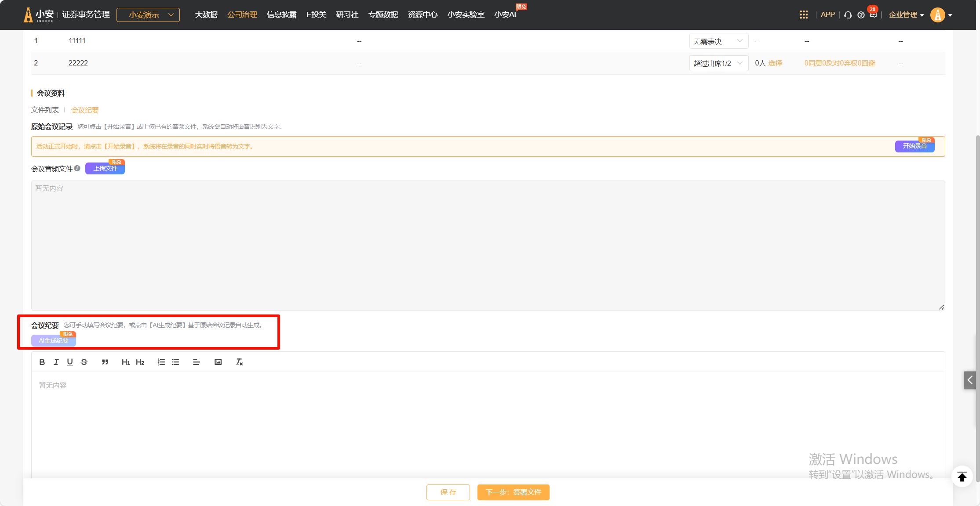Insert numbered list in minutes editor
This screenshot has height=506, width=980.
pos(161,362)
